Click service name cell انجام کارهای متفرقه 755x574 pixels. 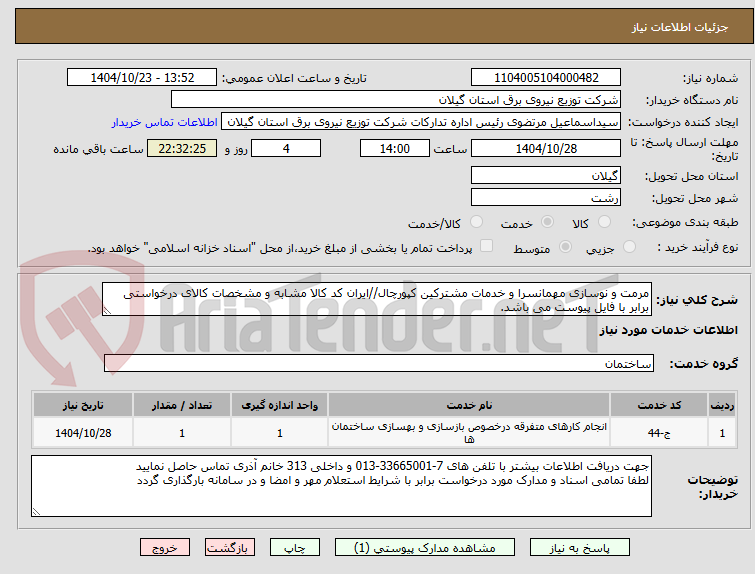pos(469,433)
